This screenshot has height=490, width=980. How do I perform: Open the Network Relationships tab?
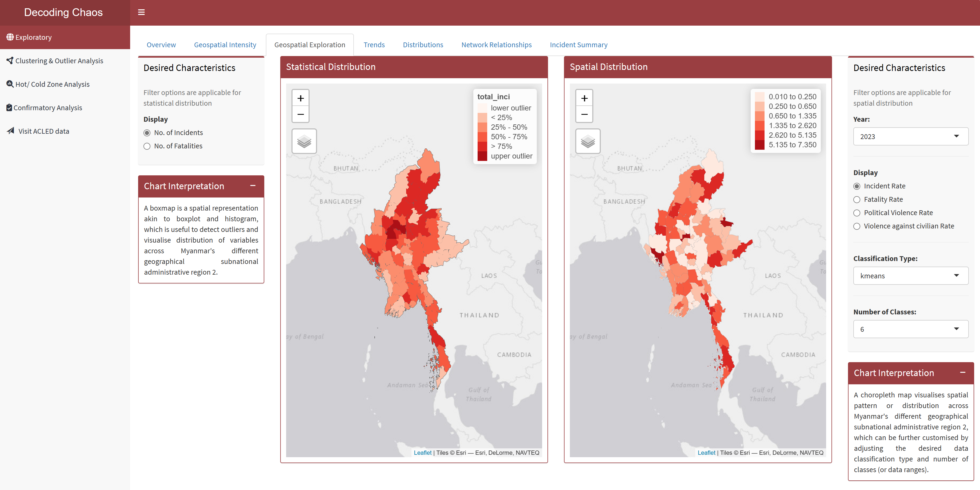point(496,45)
